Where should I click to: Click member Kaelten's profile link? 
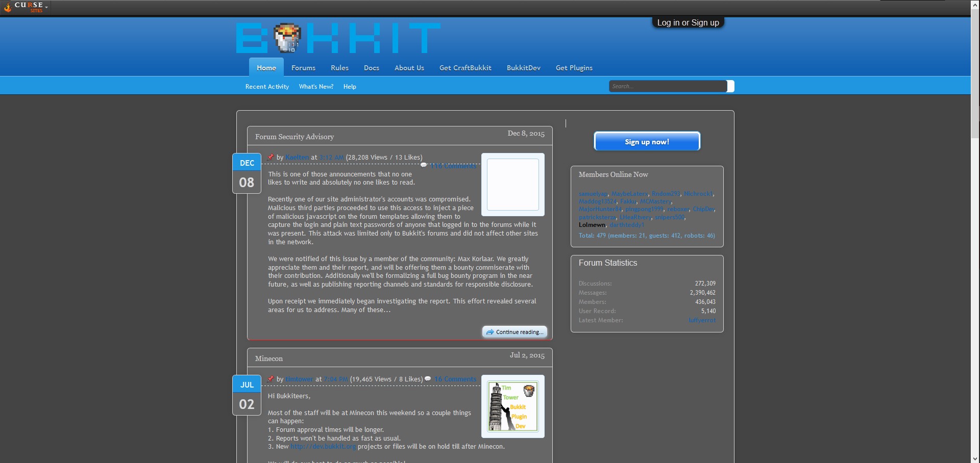(297, 157)
